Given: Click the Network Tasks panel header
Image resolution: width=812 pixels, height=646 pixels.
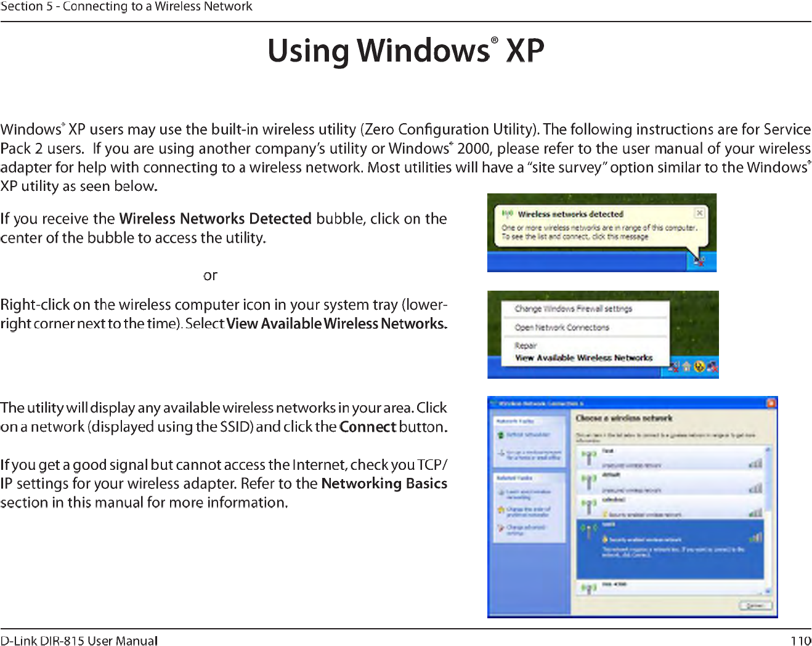Looking at the screenshot, I should click(x=530, y=421).
